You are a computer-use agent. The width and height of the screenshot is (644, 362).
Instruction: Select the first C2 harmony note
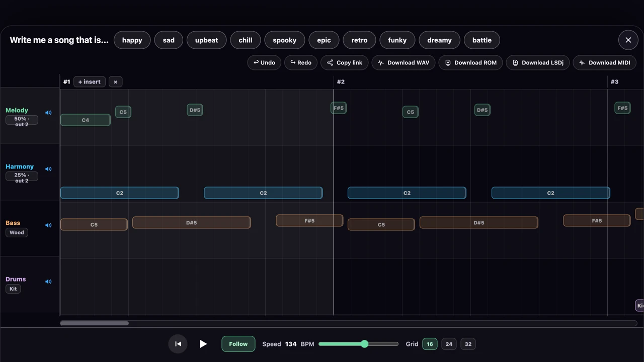point(120,193)
